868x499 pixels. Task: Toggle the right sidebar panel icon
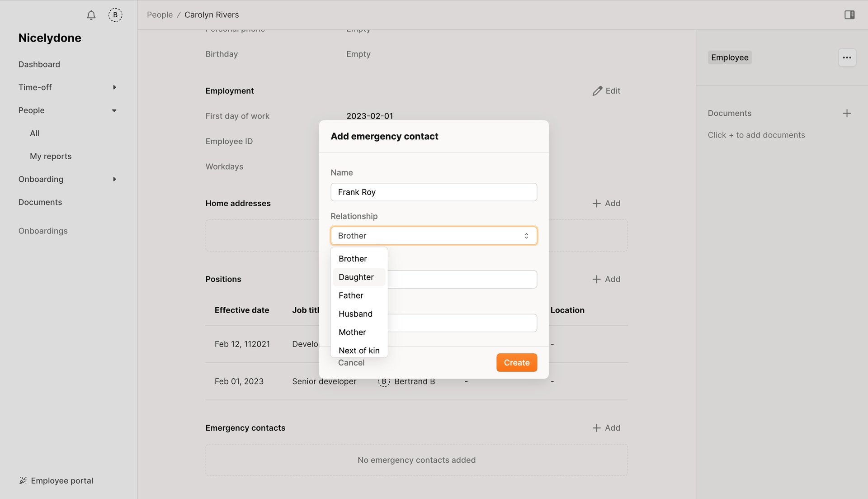[849, 15]
